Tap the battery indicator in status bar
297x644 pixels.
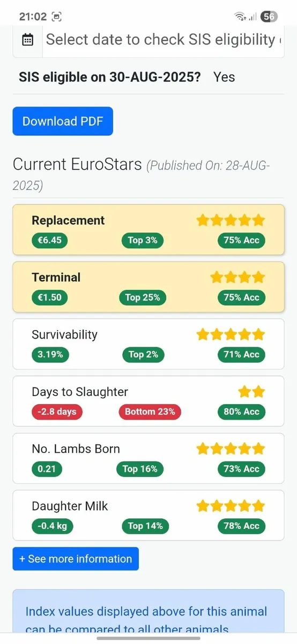(x=269, y=17)
